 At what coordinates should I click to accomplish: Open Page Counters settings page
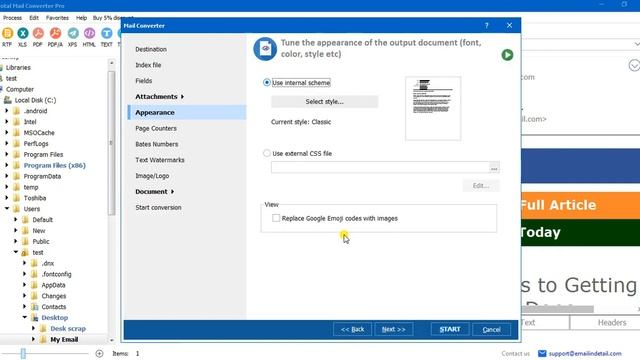(x=156, y=128)
